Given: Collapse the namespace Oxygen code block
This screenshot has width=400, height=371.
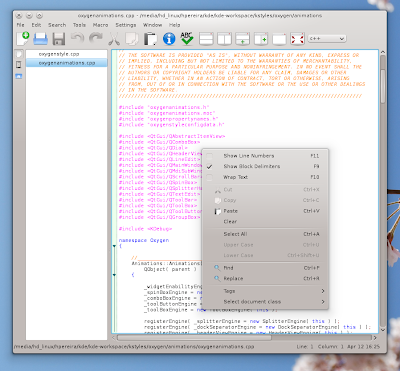Looking at the screenshot, I should (114, 246).
